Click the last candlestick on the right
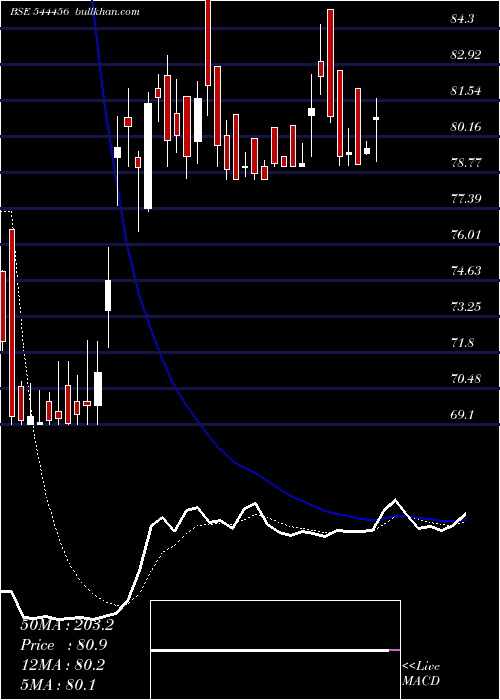 (376, 130)
